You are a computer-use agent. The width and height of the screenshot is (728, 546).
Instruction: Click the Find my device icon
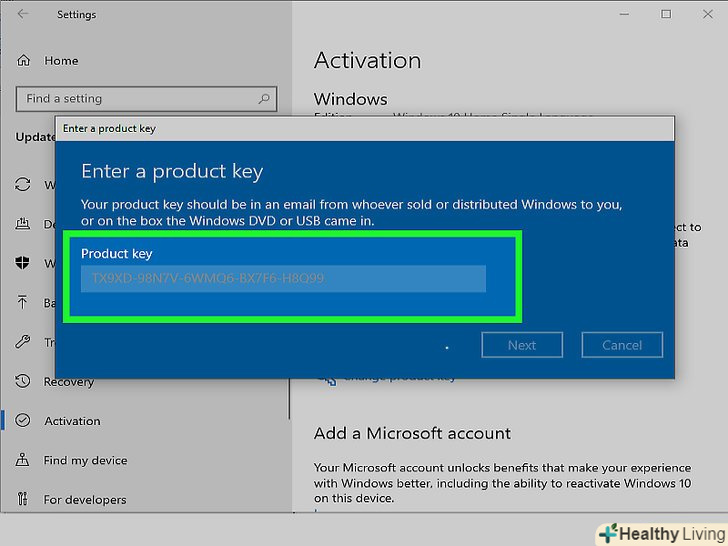tap(22, 460)
